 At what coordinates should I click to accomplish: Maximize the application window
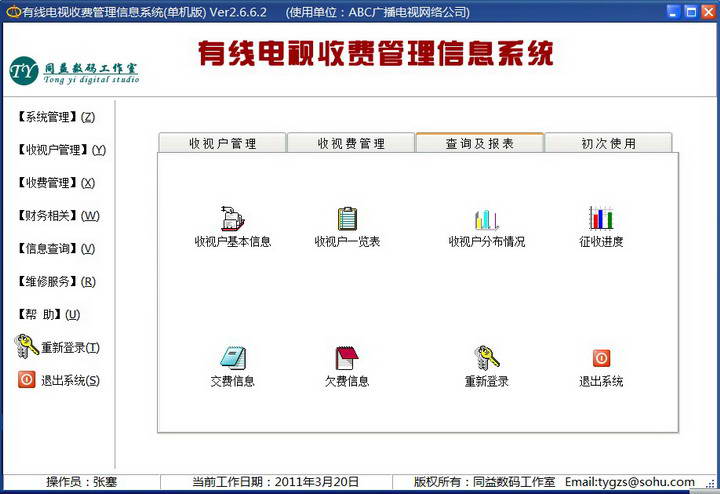pos(690,11)
